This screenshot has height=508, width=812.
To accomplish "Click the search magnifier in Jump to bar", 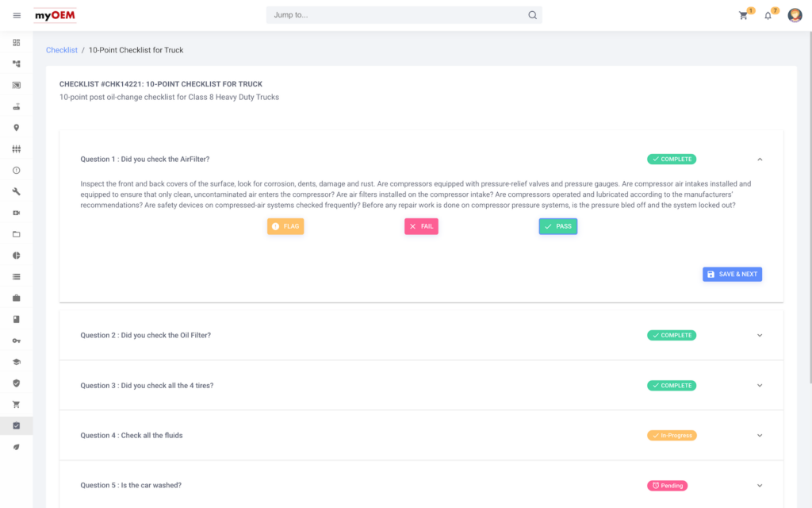I will [x=532, y=14].
